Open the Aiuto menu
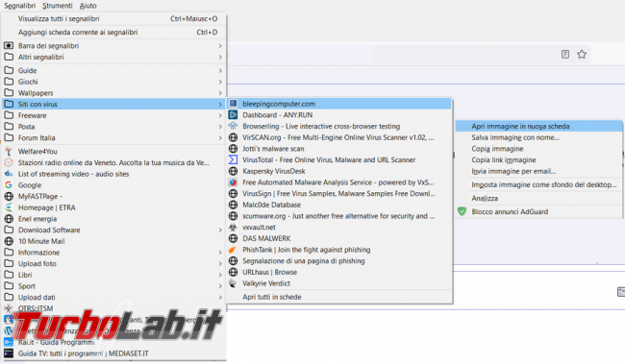The width and height of the screenshot is (625, 364). (88, 6)
